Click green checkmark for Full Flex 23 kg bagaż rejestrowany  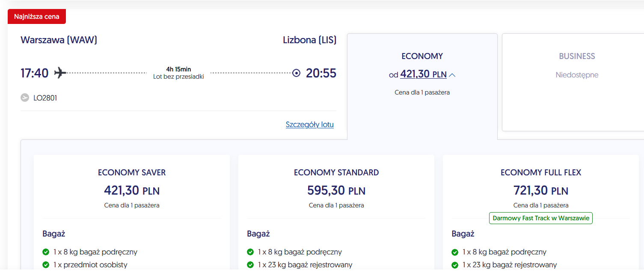tap(455, 265)
